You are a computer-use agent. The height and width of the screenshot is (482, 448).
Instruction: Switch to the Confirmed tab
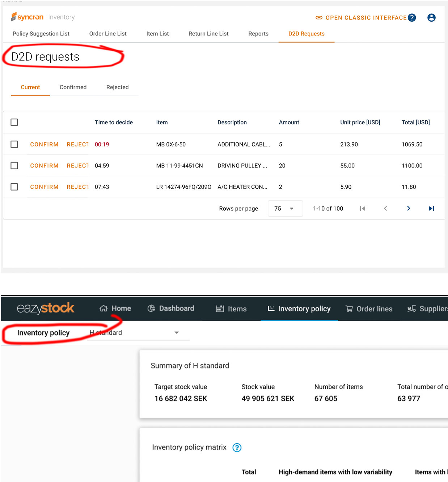(73, 87)
